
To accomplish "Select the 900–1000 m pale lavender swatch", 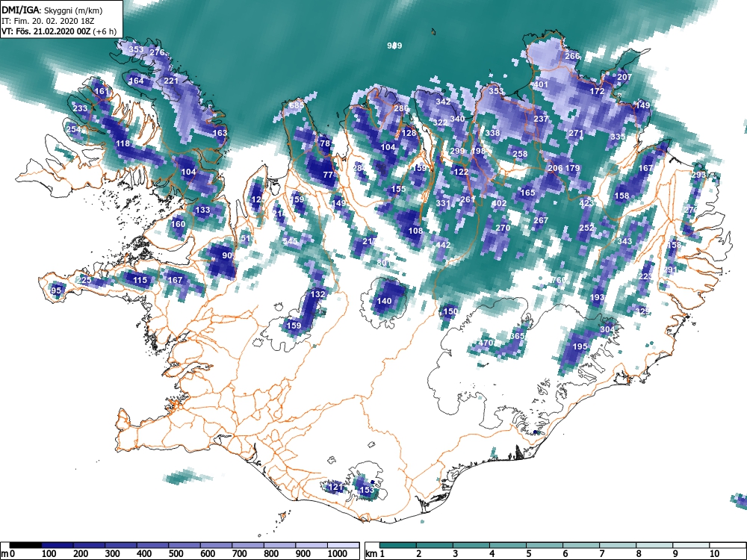I will click(x=311, y=545).
